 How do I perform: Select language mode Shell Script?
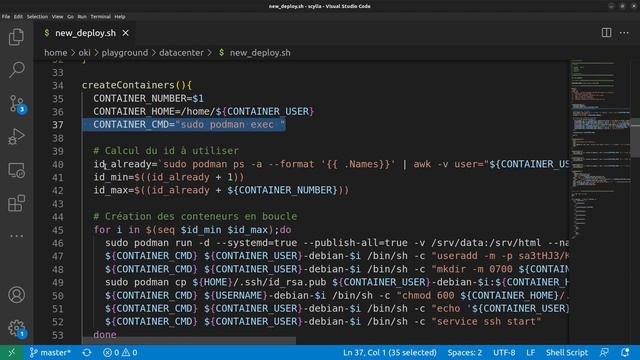tap(567, 353)
